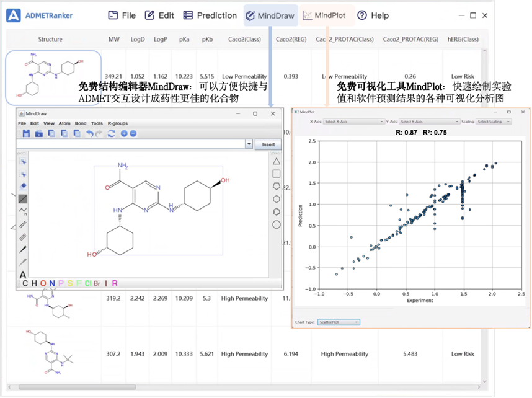Image resolution: width=532 pixels, height=398 pixels.
Task: Click the Insert button in MindDraw
Action: [x=268, y=144]
